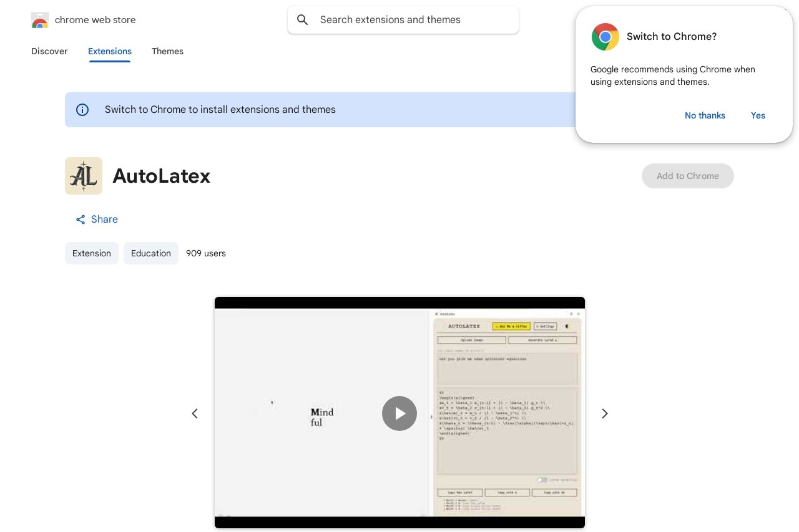
Task: Click the AutoLatex extension logo
Action: click(84, 176)
